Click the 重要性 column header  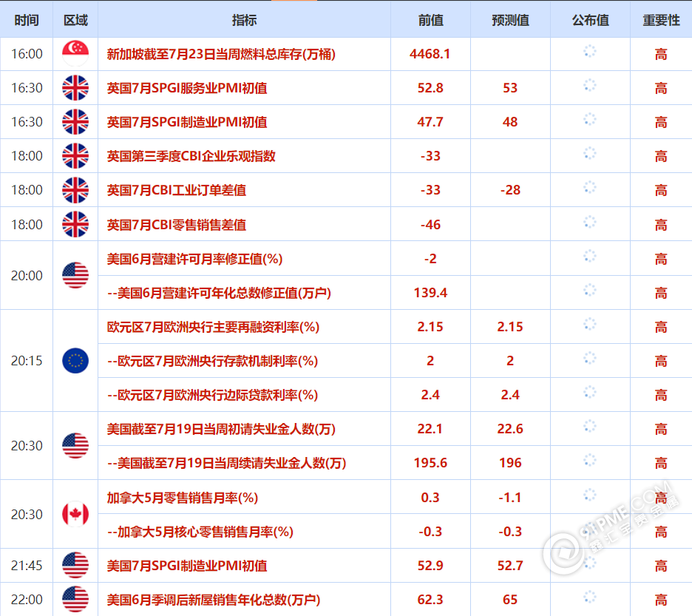pos(661,20)
